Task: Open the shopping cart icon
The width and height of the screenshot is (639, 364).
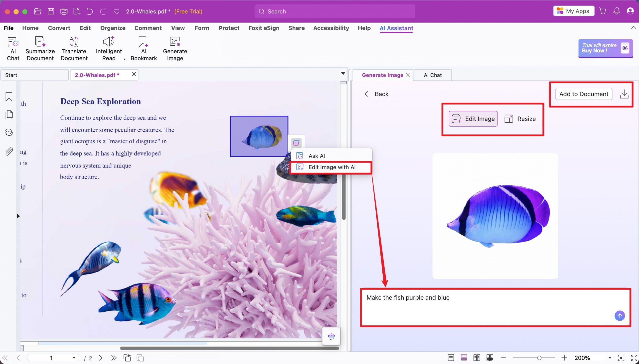Action: 603,11
